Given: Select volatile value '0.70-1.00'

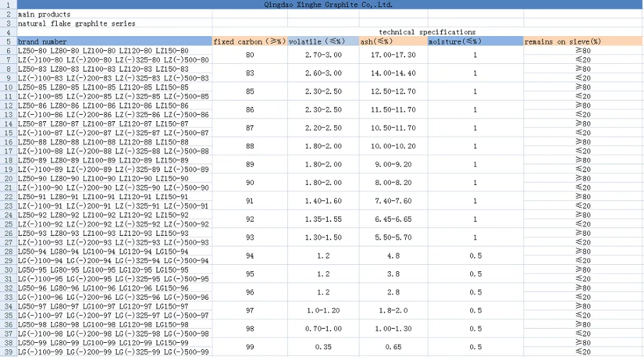Looking at the screenshot, I should click(x=323, y=329).
